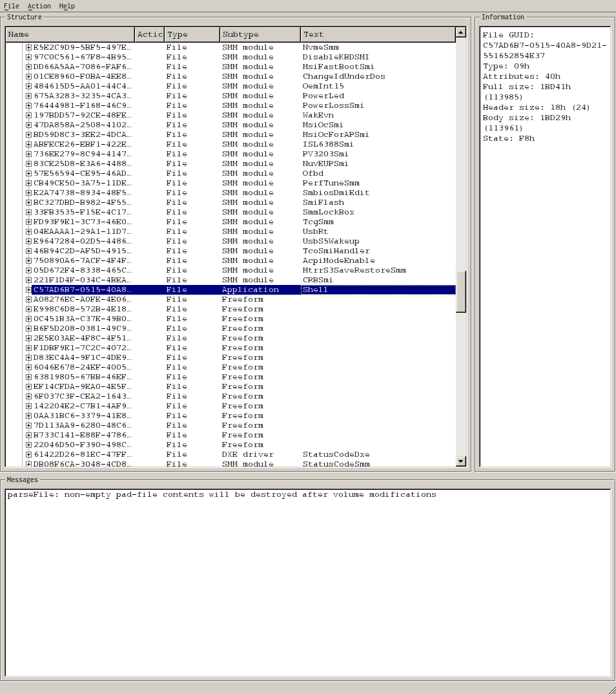Expand the C57AD6B7-0515-40A8 Shell node
The image size is (616, 694).
pos(28,290)
